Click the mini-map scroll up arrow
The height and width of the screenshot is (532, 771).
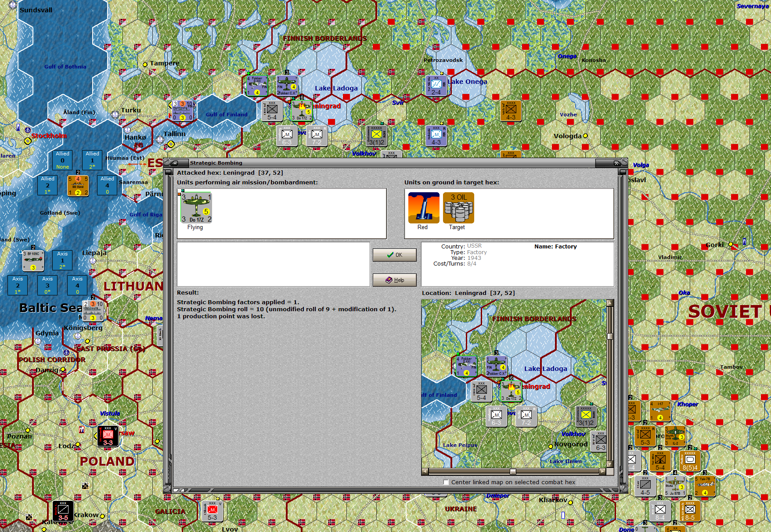click(x=610, y=303)
